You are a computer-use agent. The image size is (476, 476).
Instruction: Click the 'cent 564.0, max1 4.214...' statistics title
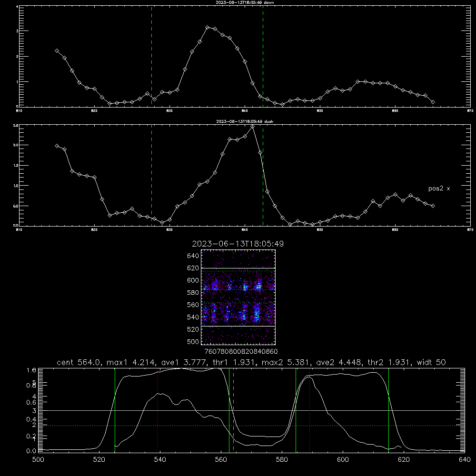pos(251,362)
